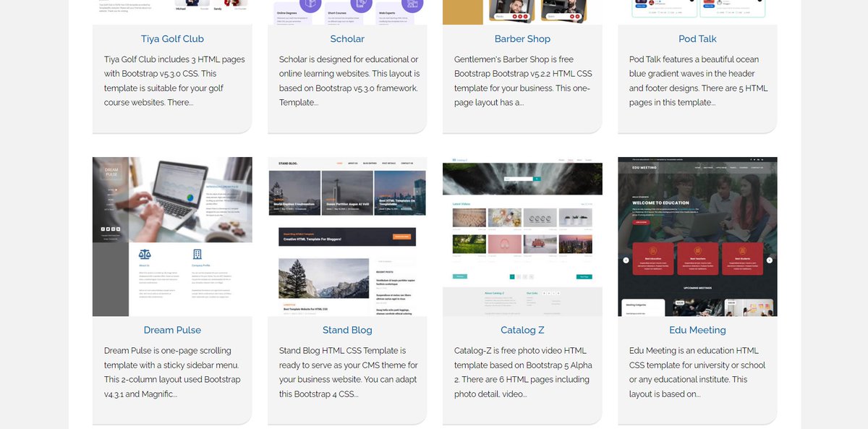Click the Stand Blog preview thumbnail

pos(347,236)
